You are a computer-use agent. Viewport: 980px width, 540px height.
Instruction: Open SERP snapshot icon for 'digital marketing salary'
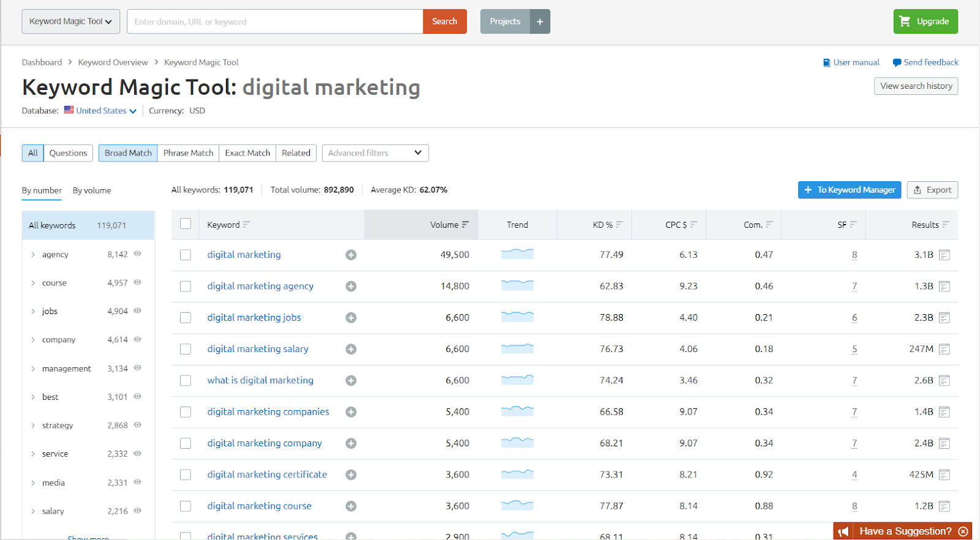pyautogui.click(x=944, y=349)
